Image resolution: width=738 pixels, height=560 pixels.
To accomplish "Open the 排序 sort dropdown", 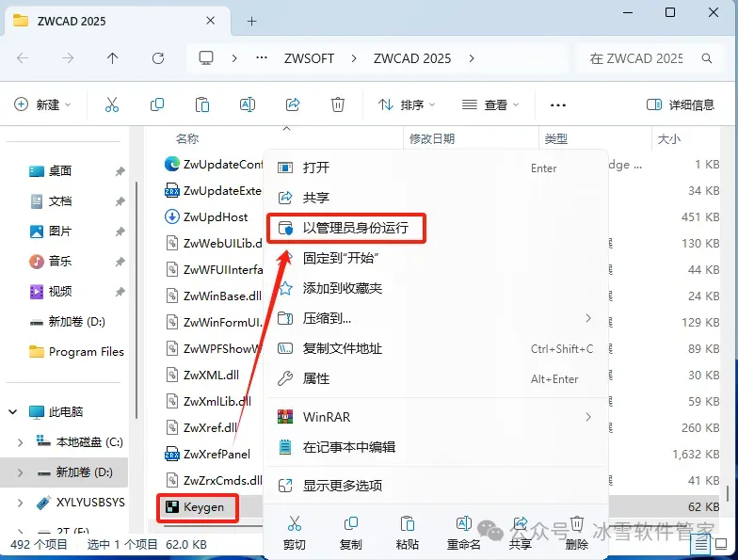I will click(x=407, y=104).
